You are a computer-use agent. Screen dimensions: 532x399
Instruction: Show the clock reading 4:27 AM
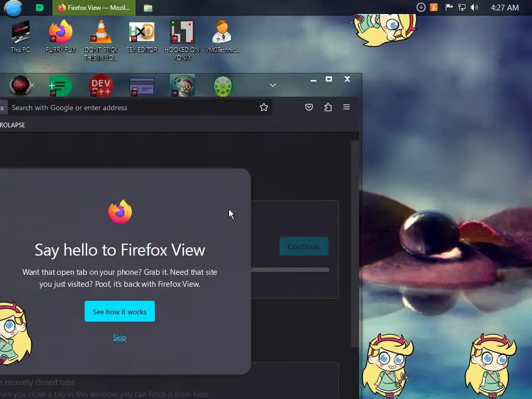point(504,7)
